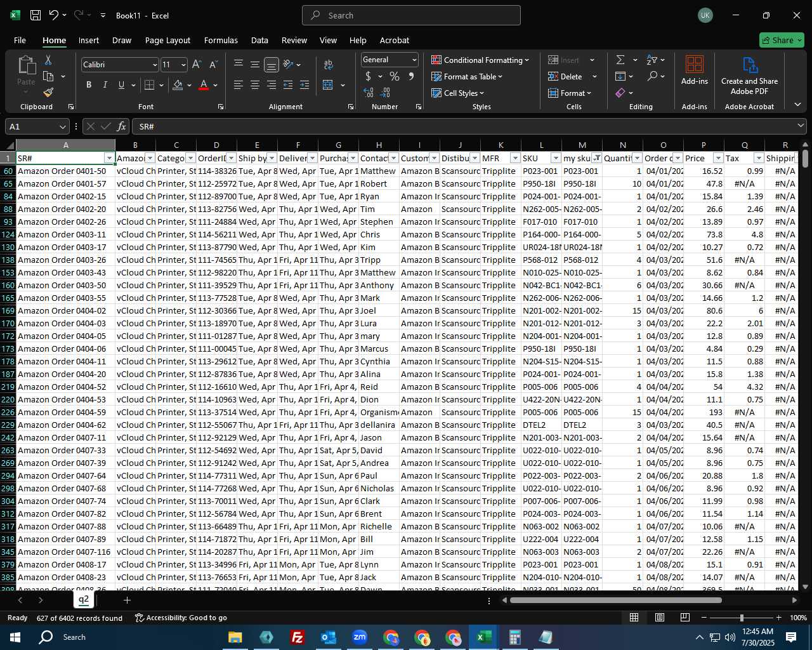Open Sort & Filter tool
Viewport: 812px width, 650px height.
pos(652,60)
